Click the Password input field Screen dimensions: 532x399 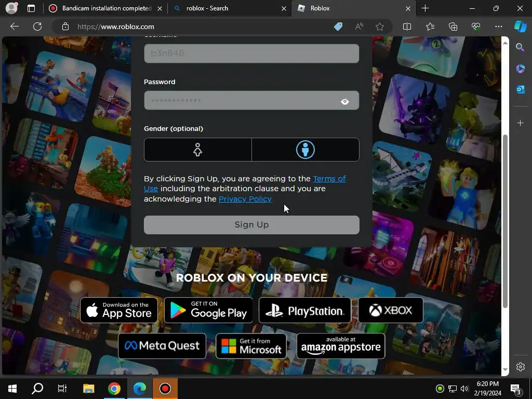tap(251, 100)
